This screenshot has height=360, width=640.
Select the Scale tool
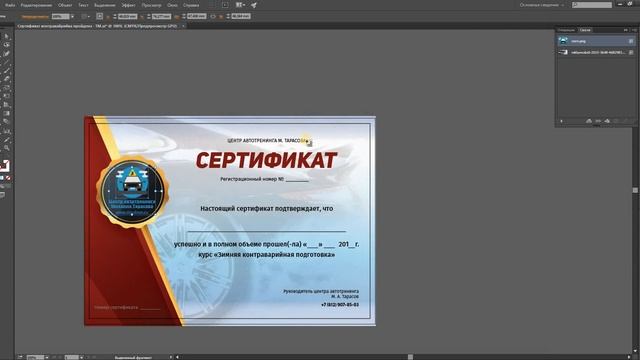click(7, 88)
